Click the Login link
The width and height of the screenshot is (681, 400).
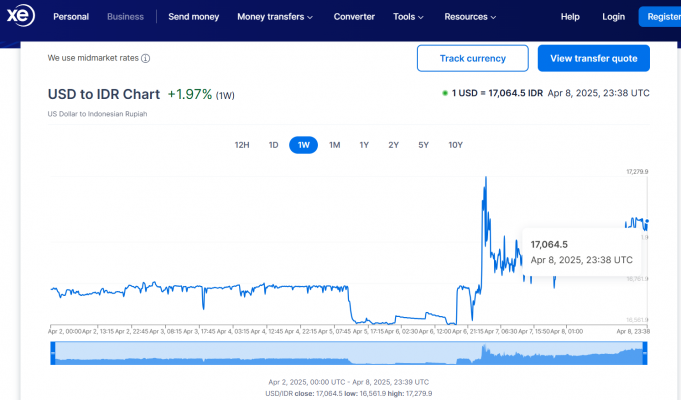[613, 17]
